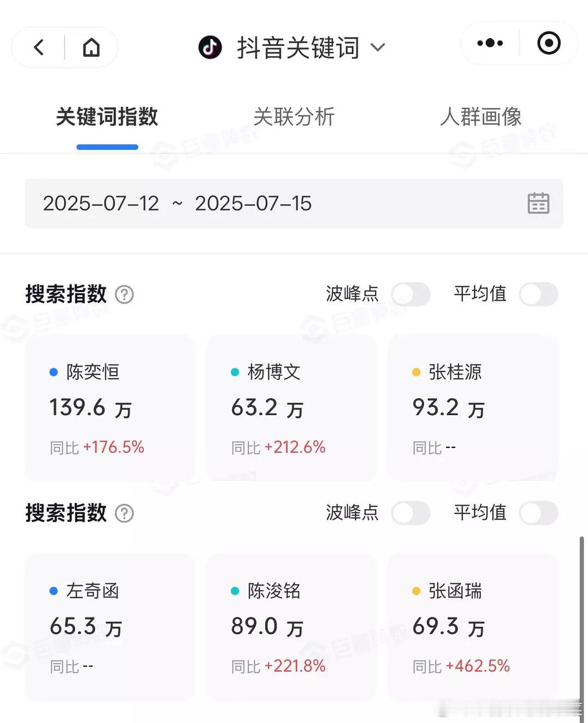Toggle second 波峰点 switch
Image resolution: width=588 pixels, height=723 pixels.
tap(411, 513)
